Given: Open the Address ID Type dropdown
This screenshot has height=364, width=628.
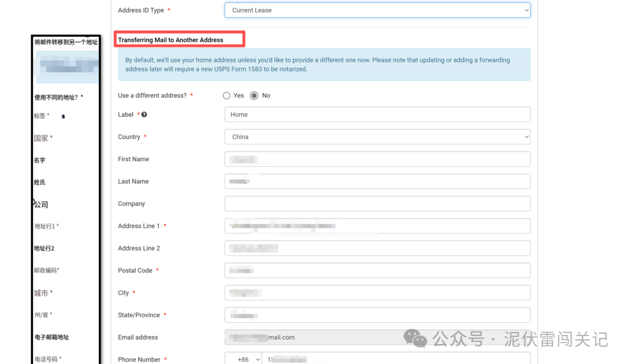Looking at the screenshot, I should tap(377, 10).
